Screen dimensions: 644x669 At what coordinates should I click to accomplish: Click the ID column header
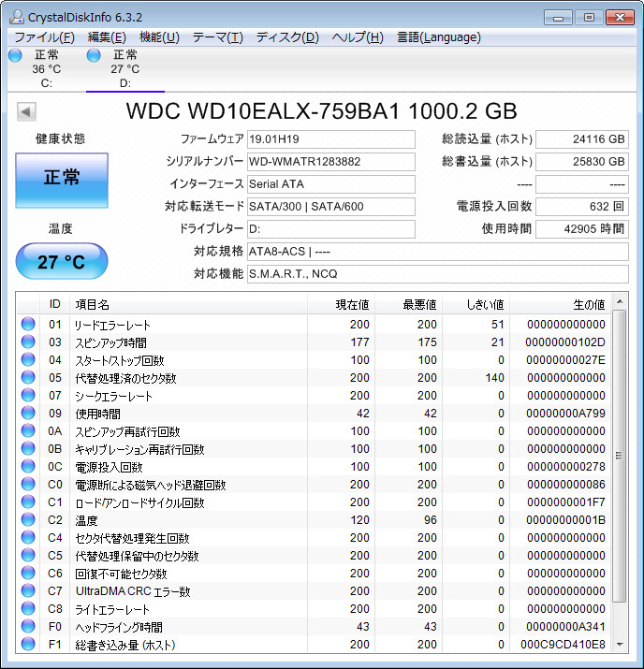click(x=54, y=304)
